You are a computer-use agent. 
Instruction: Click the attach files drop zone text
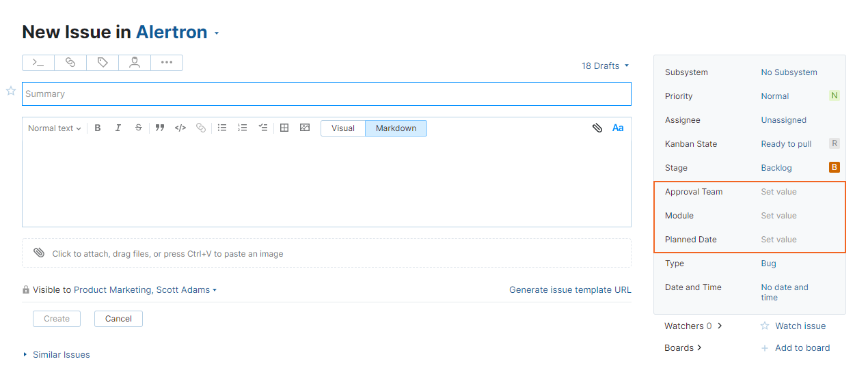[x=167, y=254]
